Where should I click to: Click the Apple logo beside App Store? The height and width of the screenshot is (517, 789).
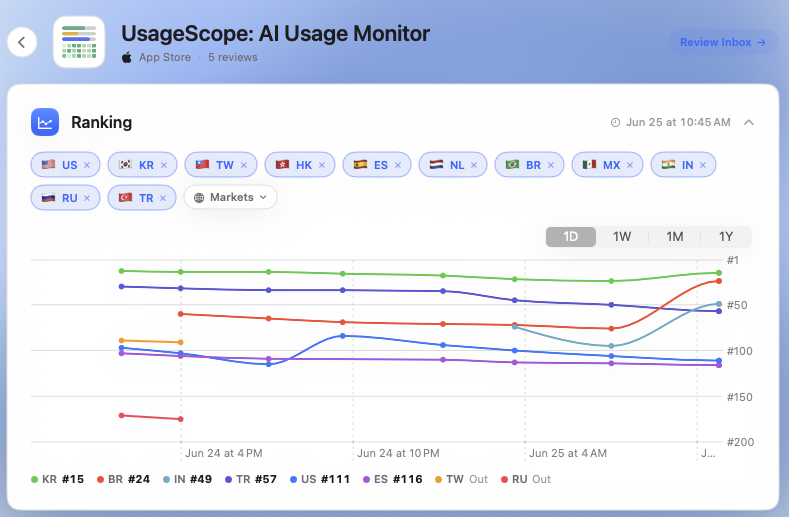[x=127, y=57]
